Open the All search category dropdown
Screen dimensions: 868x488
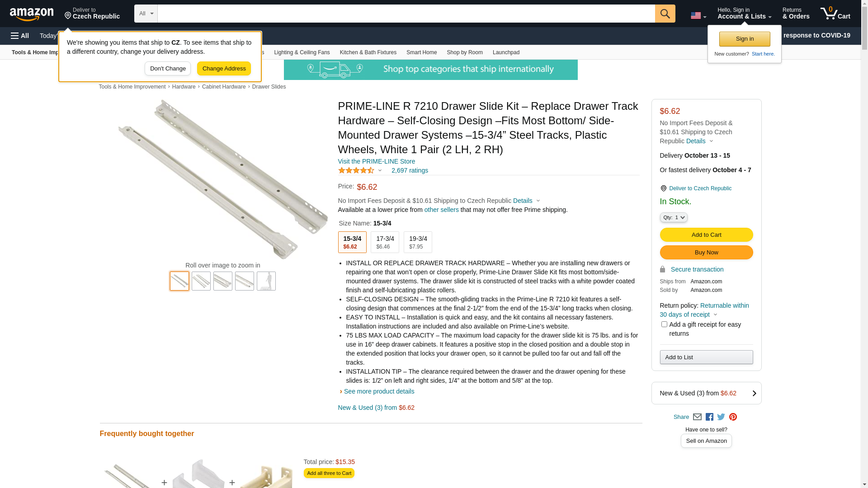click(x=146, y=14)
